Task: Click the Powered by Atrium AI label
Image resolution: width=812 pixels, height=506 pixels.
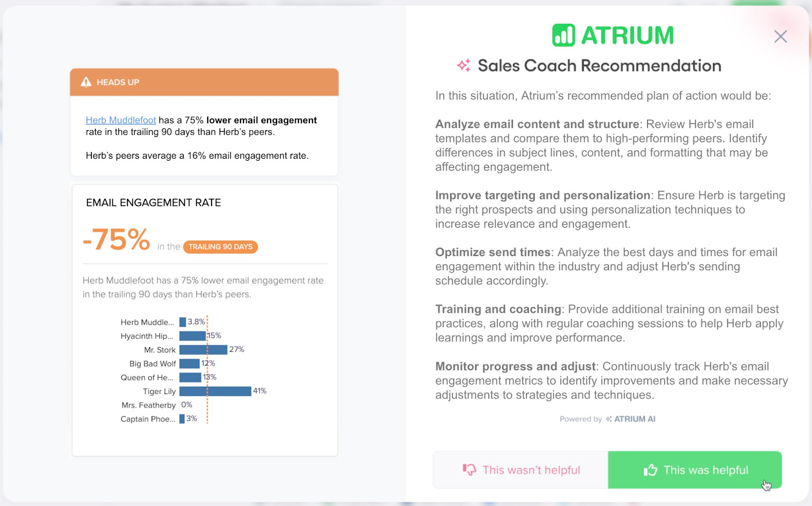Action: point(607,419)
